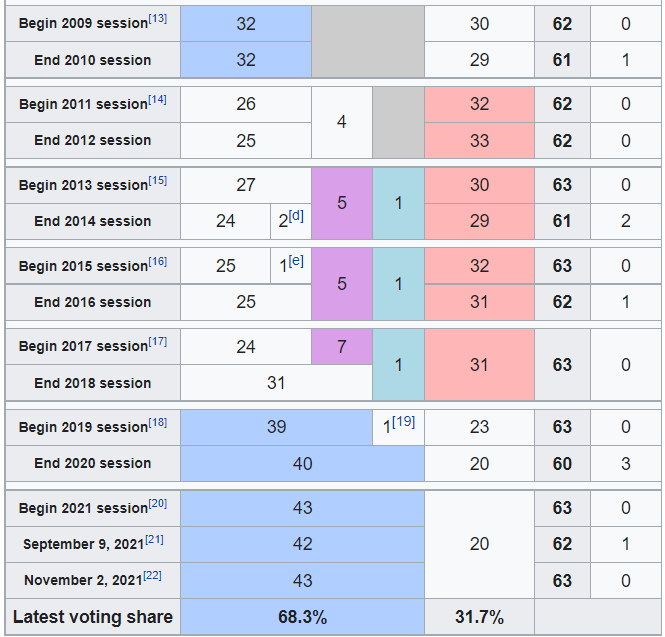Click the purple cell showing 7
Viewport: 665px width, 637px height.
click(x=342, y=346)
